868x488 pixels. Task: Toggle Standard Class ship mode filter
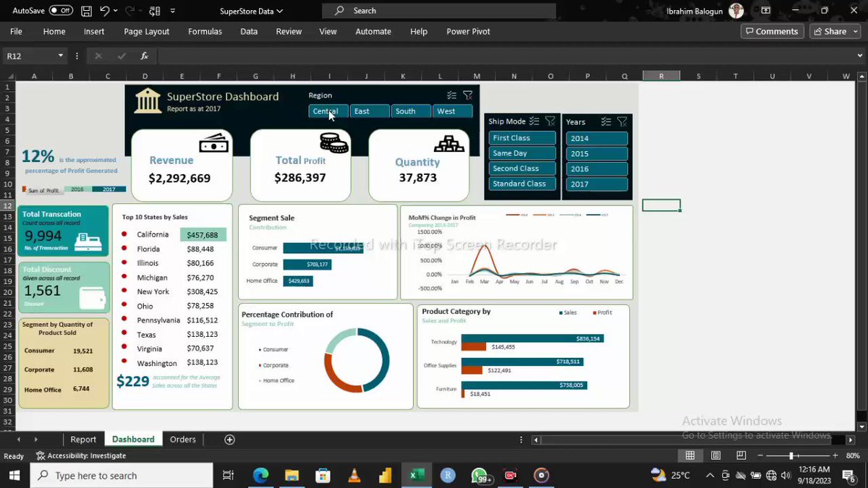522,184
